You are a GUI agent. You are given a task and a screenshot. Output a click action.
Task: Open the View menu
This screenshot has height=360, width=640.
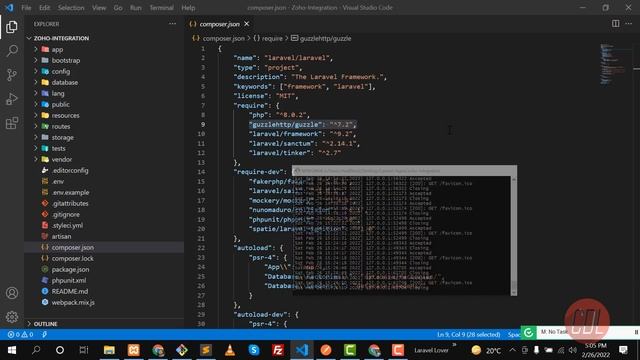pos(99,8)
